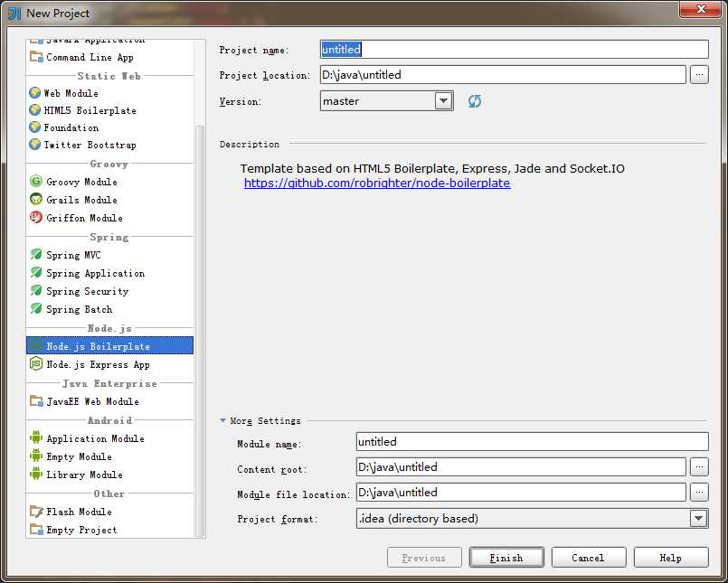Click the template list vertical scrollbar
The height and width of the screenshot is (583, 728).
pos(200,330)
